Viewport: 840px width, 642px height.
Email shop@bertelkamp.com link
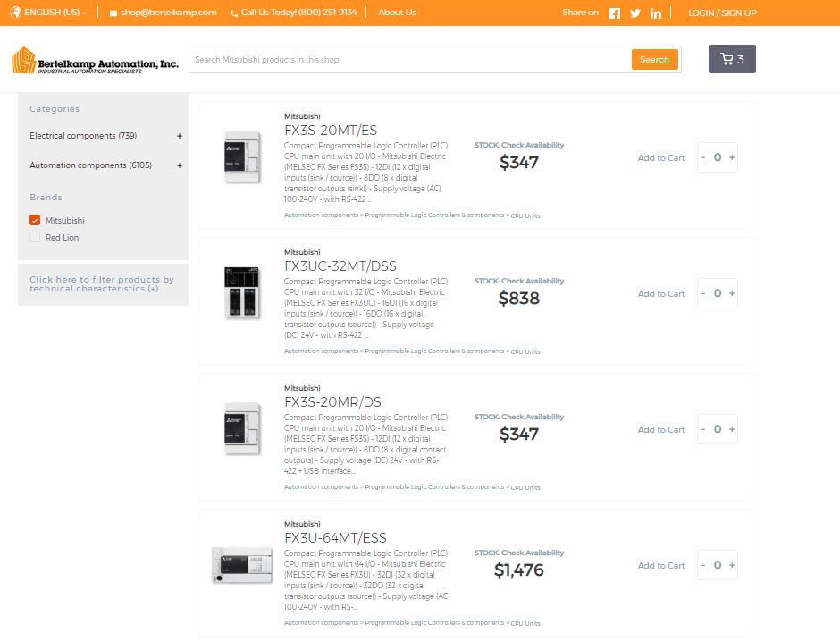tap(168, 12)
